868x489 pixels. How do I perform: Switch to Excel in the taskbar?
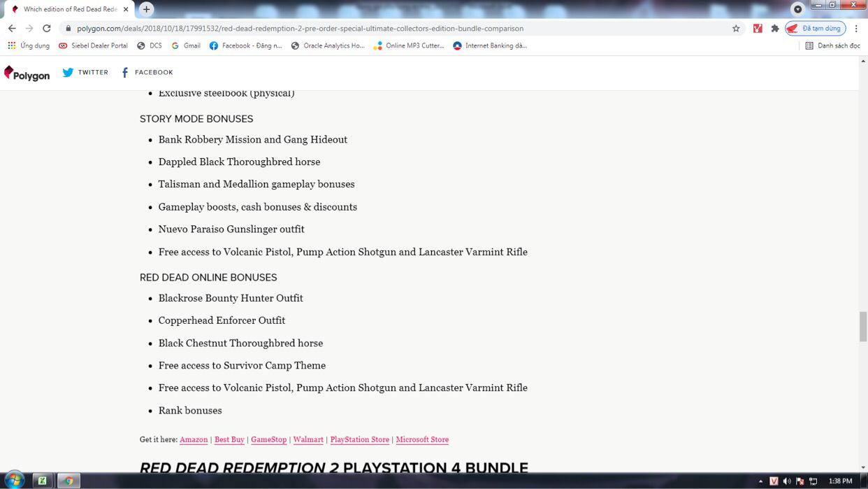[43, 481]
